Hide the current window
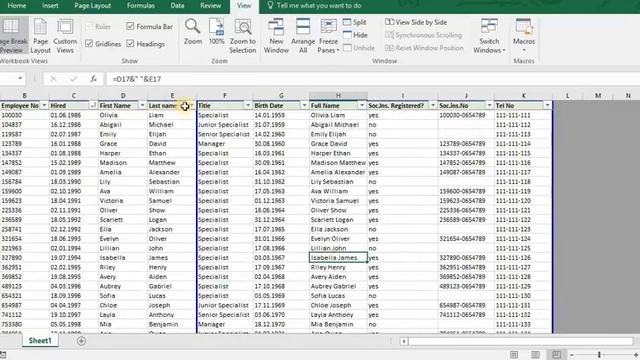Viewport: 640px width, 360px height. (356, 35)
